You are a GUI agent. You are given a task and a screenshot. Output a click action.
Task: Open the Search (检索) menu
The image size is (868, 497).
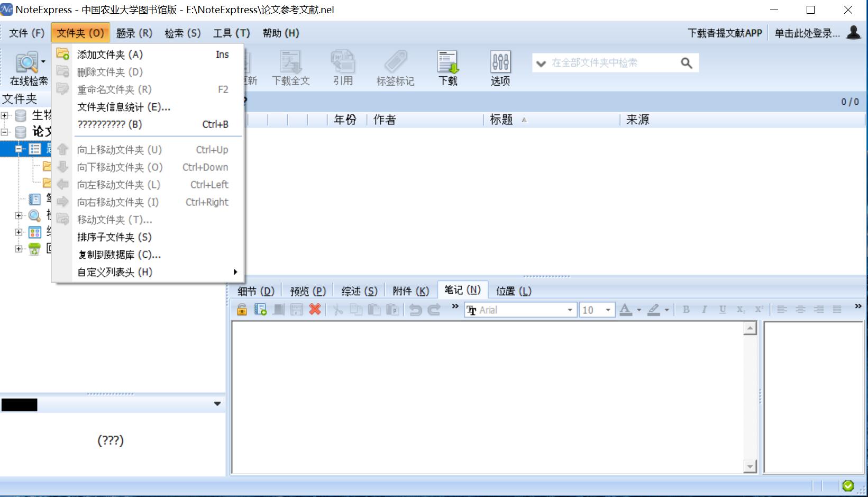(182, 33)
